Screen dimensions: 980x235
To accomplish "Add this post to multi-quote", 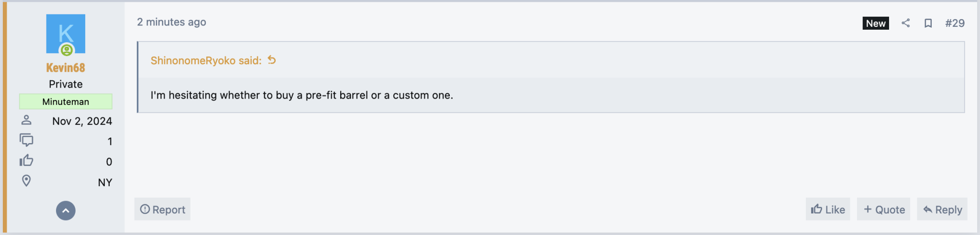I will point(884,209).
